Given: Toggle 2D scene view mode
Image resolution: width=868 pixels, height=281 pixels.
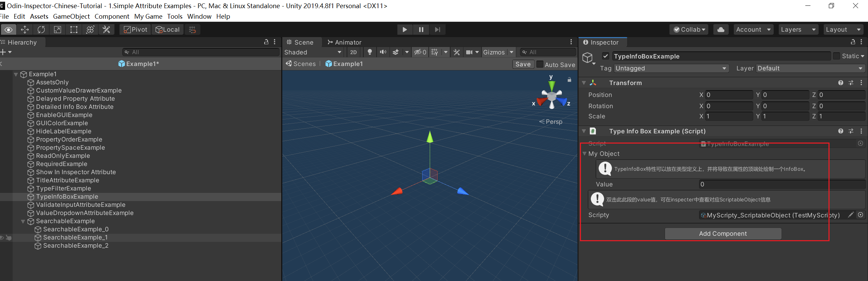Looking at the screenshot, I should click(x=353, y=52).
